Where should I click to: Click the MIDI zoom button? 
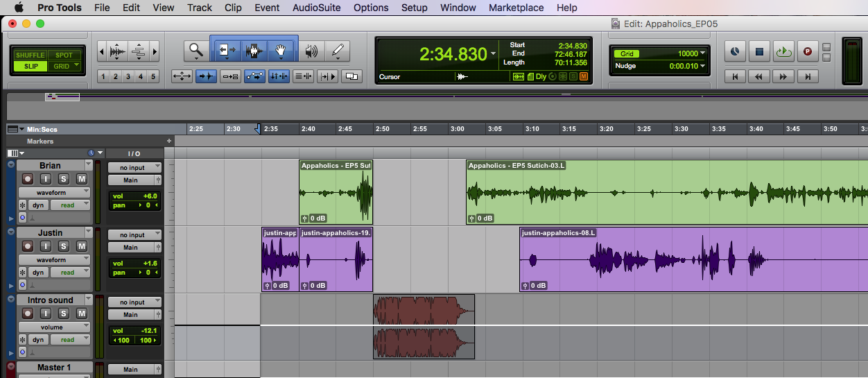pyautogui.click(x=139, y=51)
